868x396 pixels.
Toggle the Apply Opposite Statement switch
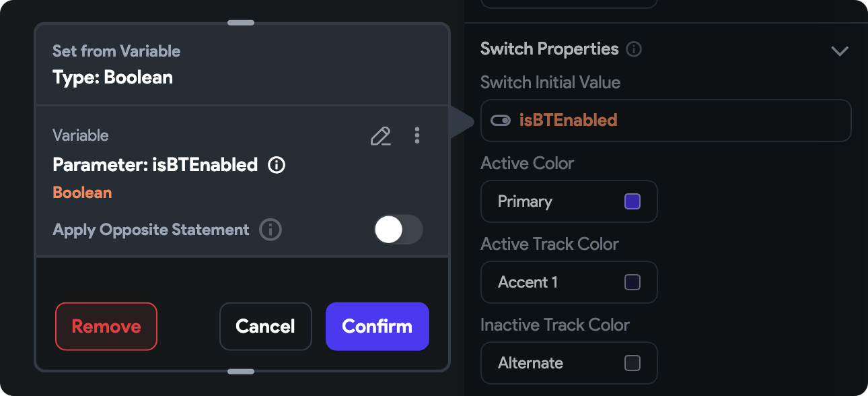coord(398,230)
